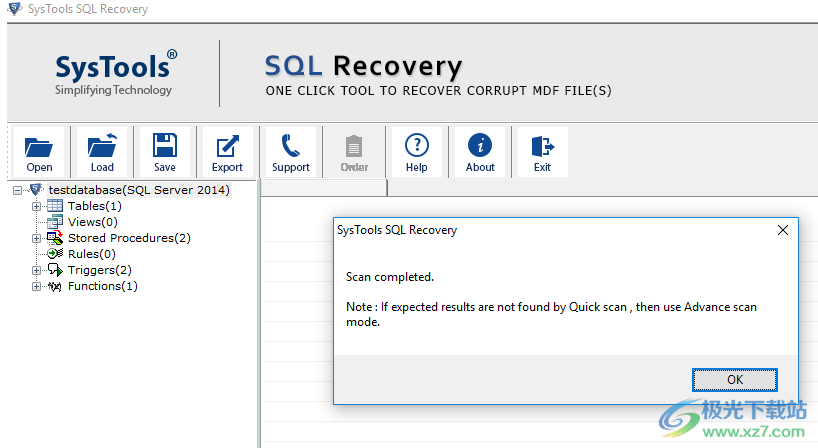Expand the Stored Procedures(2) node

(x=36, y=238)
